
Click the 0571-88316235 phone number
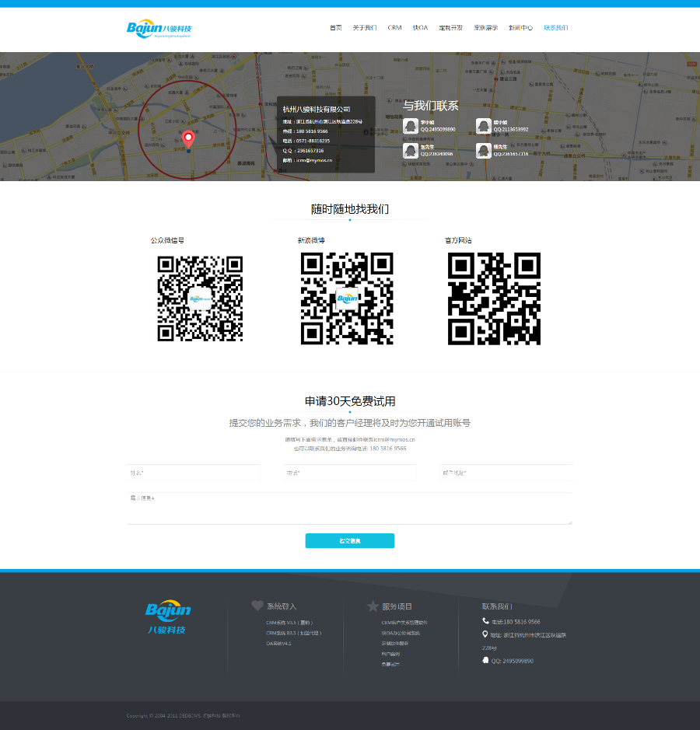click(x=313, y=141)
